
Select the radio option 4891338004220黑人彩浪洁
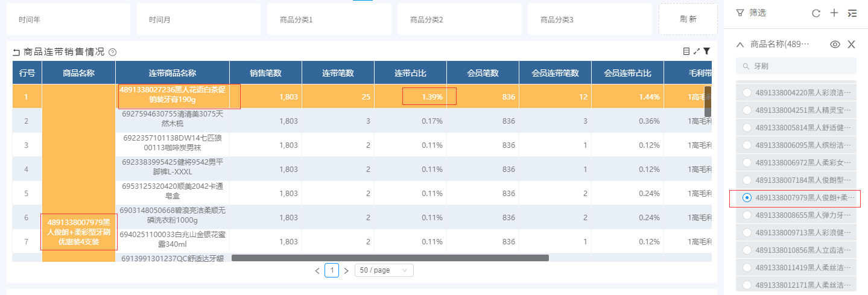pyautogui.click(x=747, y=92)
